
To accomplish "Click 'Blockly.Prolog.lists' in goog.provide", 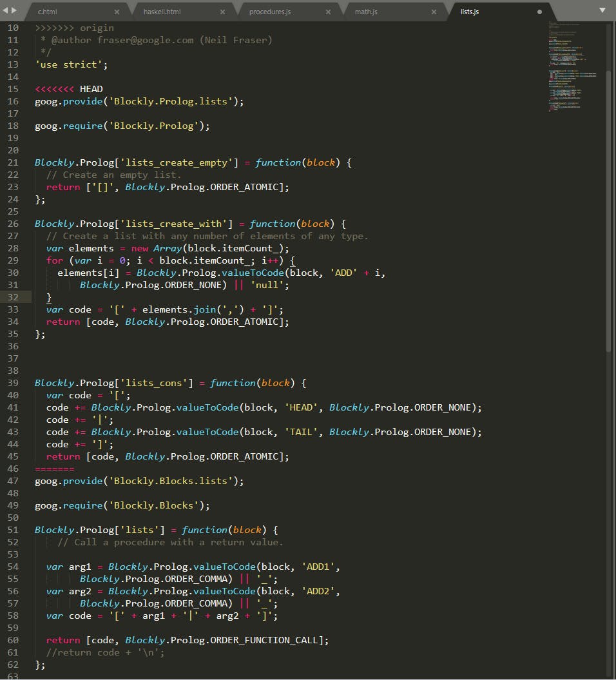I will click(170, 101).
